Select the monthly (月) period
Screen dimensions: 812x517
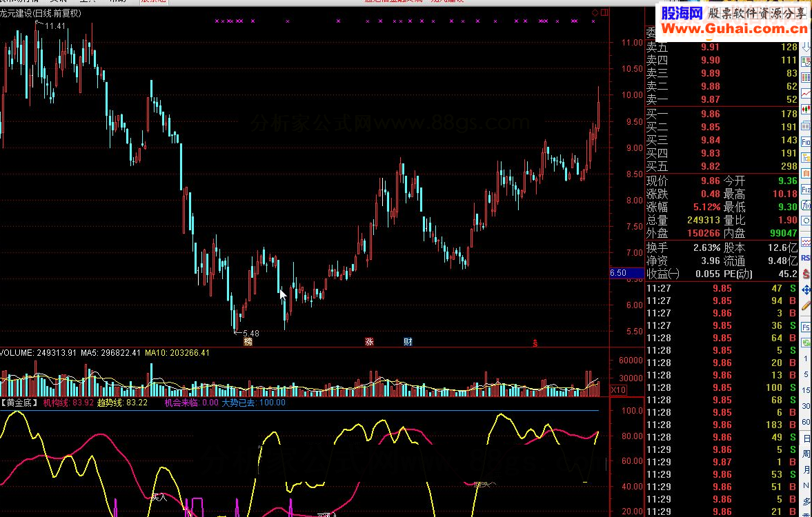(806, 470)
